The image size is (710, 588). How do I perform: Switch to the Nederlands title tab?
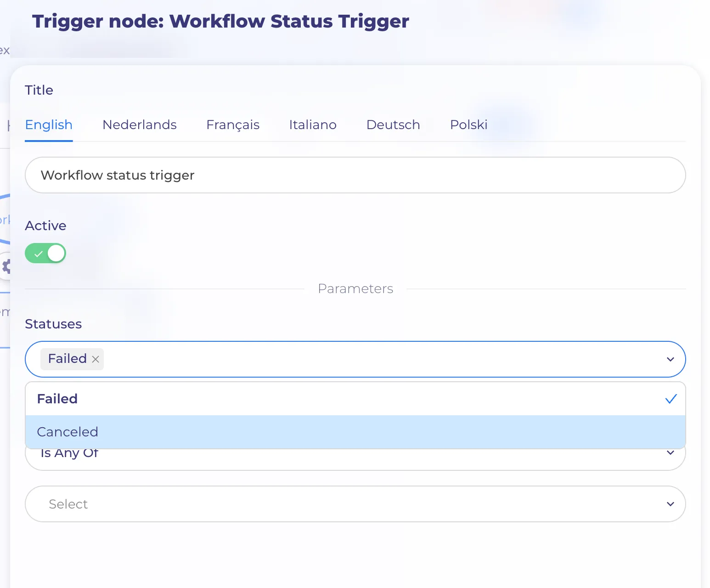pos(140,125)
